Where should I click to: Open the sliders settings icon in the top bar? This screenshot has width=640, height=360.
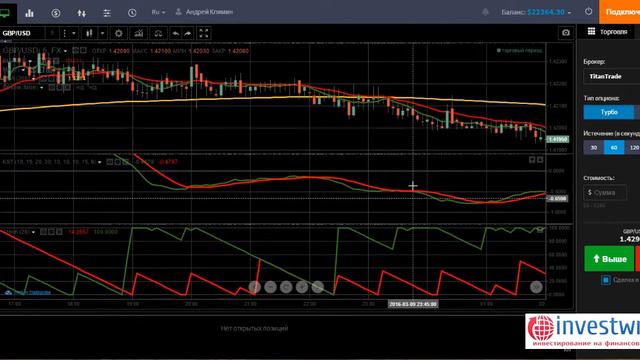coord(107,13)
